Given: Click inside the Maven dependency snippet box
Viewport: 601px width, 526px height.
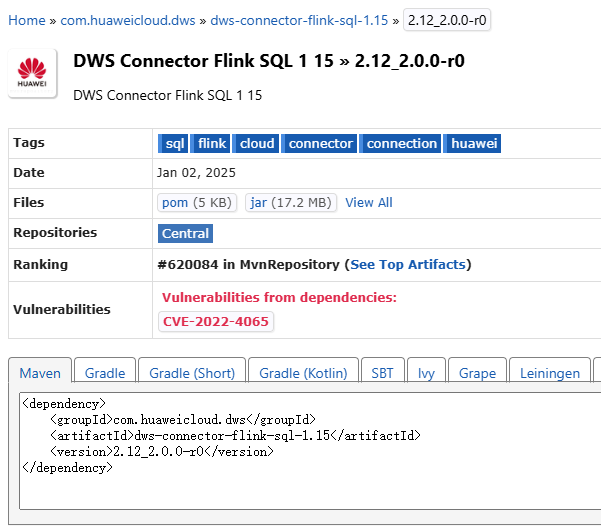Looking at the screenshot, I should [310, 451].
